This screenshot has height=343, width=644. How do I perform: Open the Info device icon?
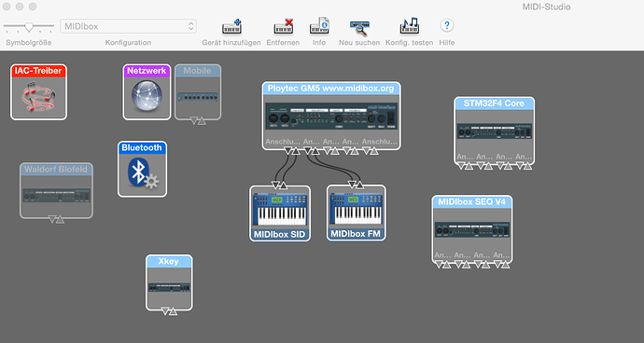tap(319, 26)
